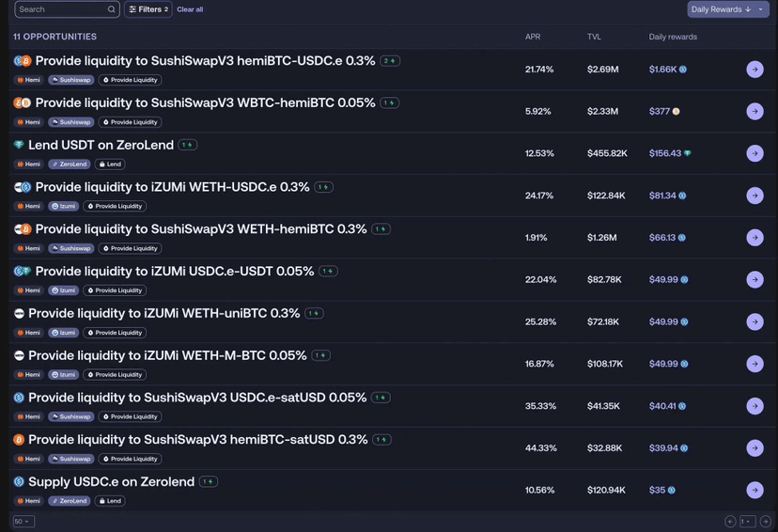
Task: Click arrow button for Lend USDT on ZeroLend
Action: click(755, 153)
